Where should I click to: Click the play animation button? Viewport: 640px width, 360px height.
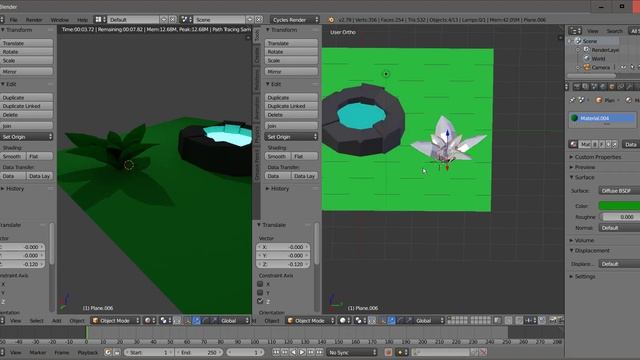302,352
